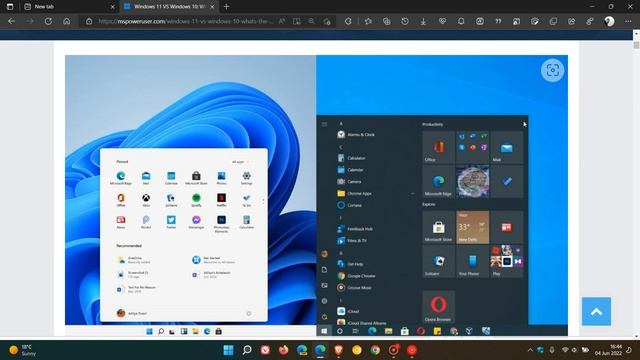Screen dimensions: 640x360
Task: Go back to the previous page
Action: (x=11, y=21)
